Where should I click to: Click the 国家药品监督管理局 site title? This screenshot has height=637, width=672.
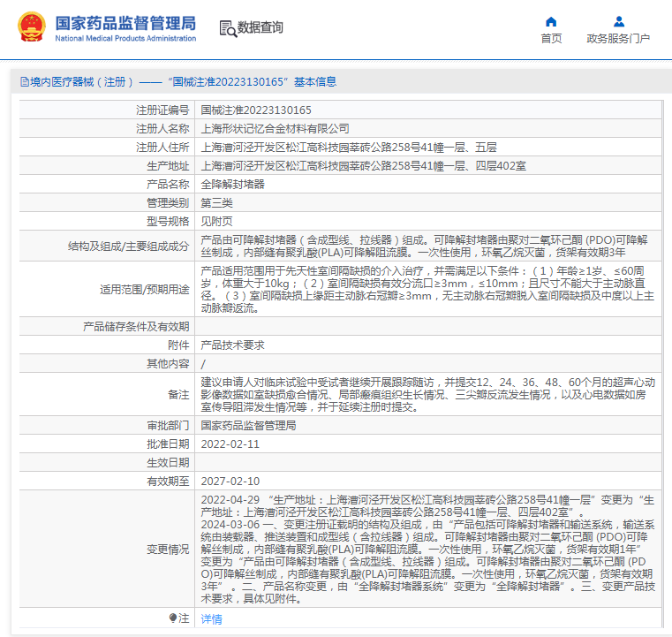(x=125, y=24)
